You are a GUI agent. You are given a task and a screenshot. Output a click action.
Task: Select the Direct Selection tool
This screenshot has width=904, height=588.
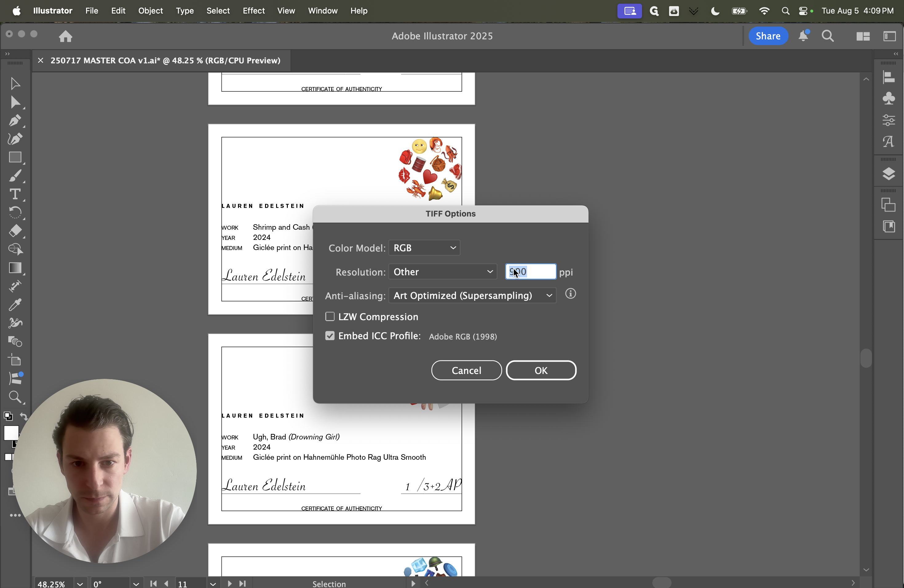point(15,102)
